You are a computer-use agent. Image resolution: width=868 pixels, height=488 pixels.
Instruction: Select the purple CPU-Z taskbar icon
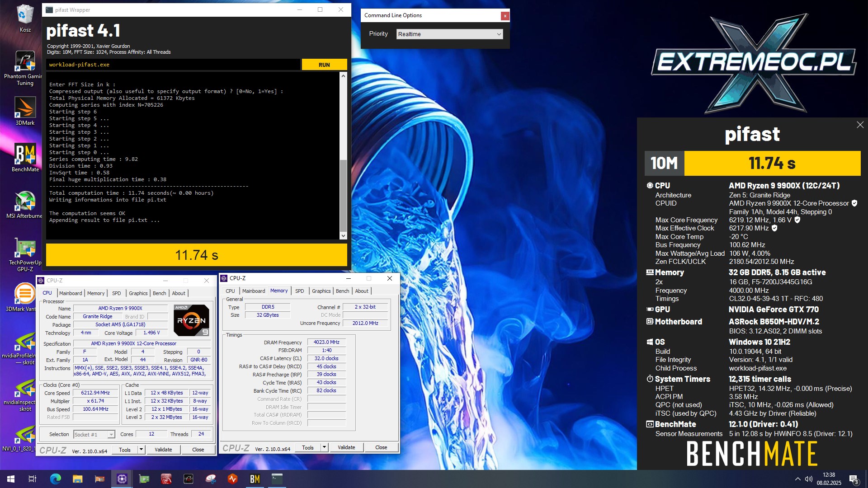point(122,479)
